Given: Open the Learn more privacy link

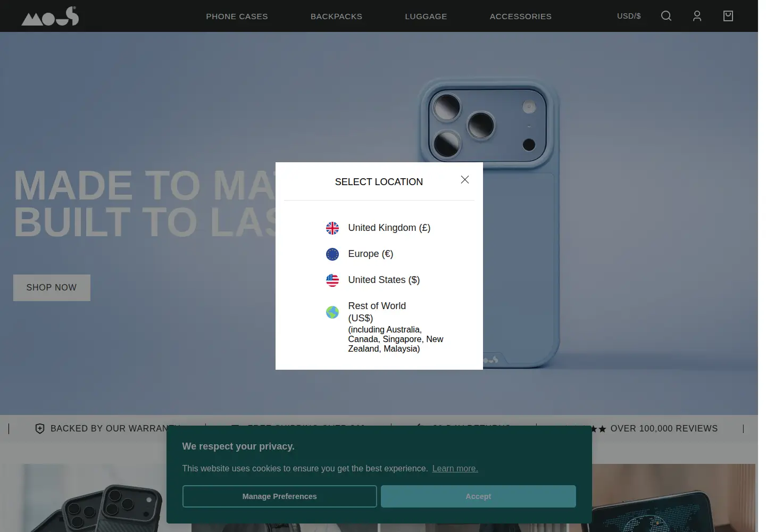Looking at the screenshot, I should tap(455, 469).
